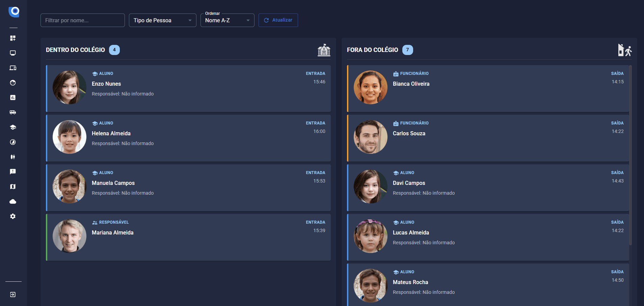Open the devices icon in sidebar
Screen dimensions: 644x306
point(13,68)
